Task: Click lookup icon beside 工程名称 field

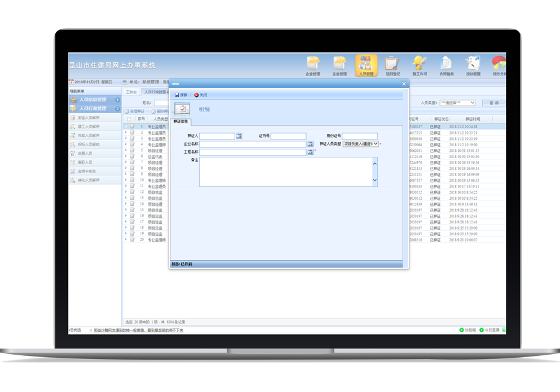Action: click(x=310, y=152)
